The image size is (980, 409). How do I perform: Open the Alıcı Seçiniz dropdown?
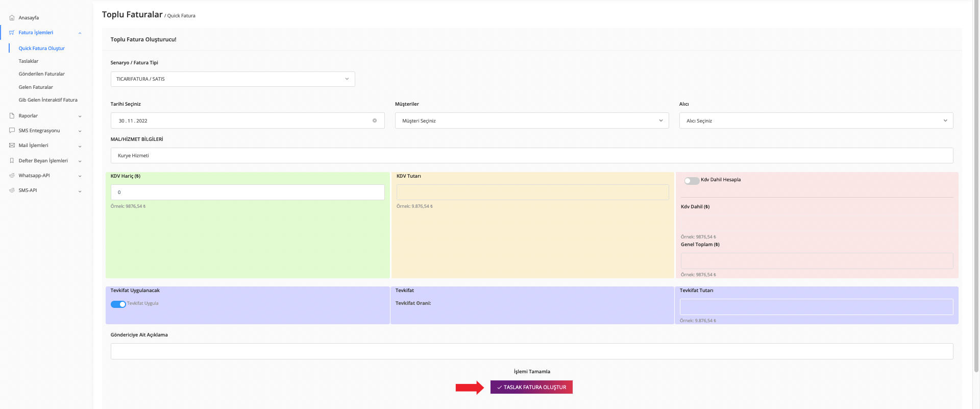pos(816,121)
